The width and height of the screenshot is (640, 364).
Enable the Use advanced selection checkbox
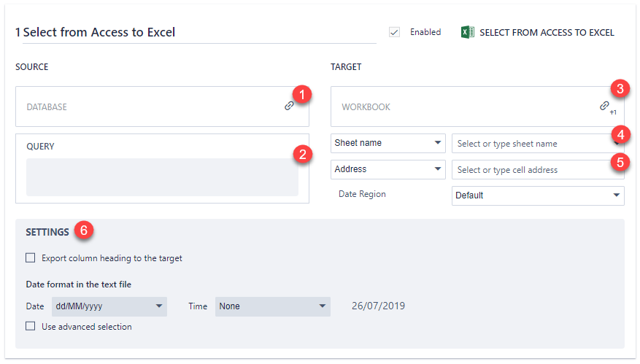point(31,326)
